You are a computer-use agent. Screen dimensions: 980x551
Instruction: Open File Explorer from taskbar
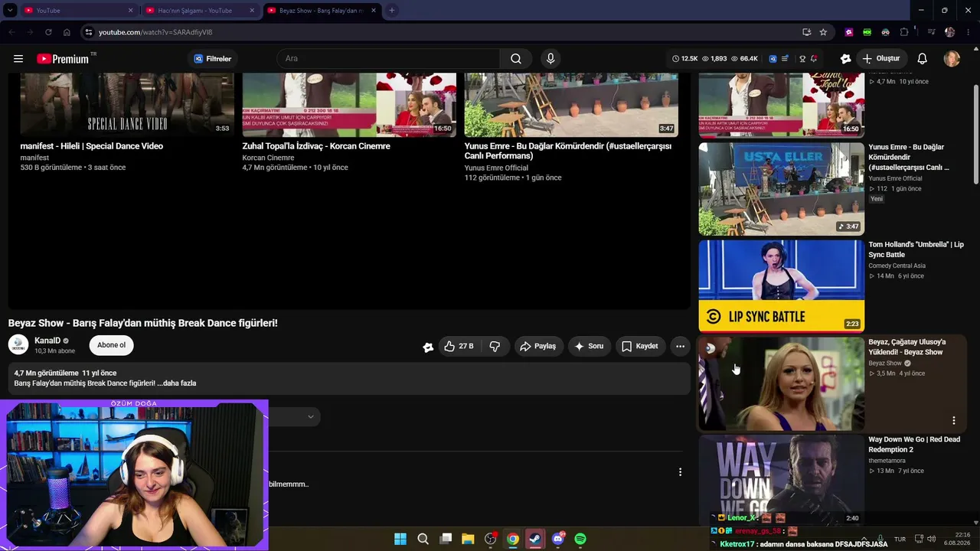[468, 539]
